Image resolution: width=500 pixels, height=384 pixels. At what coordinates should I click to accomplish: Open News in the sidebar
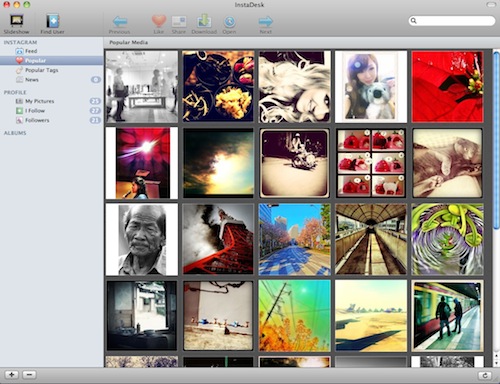tap(52, 80)
